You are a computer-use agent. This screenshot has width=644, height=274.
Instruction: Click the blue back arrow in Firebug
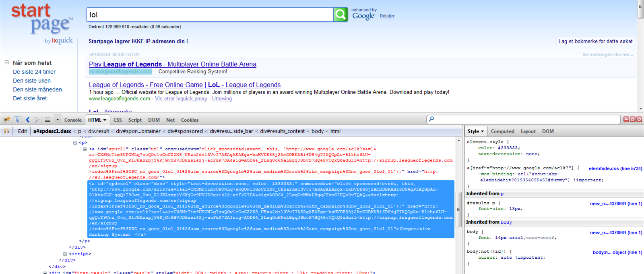click(28, 120)
